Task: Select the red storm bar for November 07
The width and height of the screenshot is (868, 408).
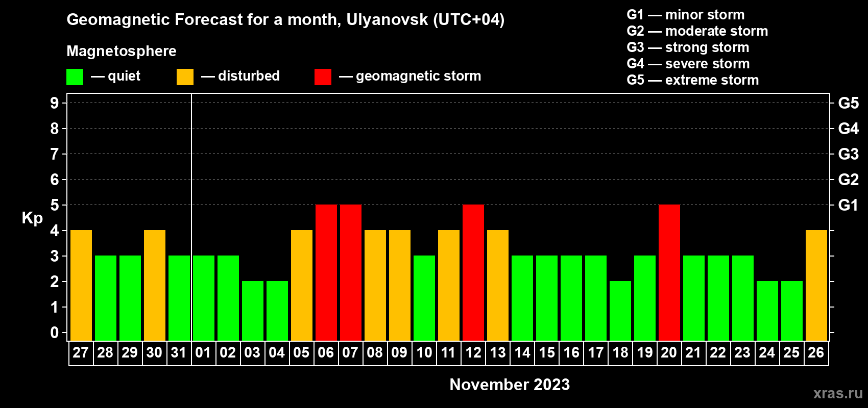Action: pyautogui.click(x=351, y=273)
